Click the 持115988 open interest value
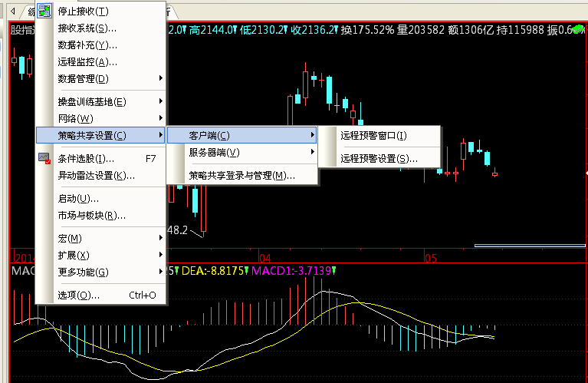 coord(520,30)
